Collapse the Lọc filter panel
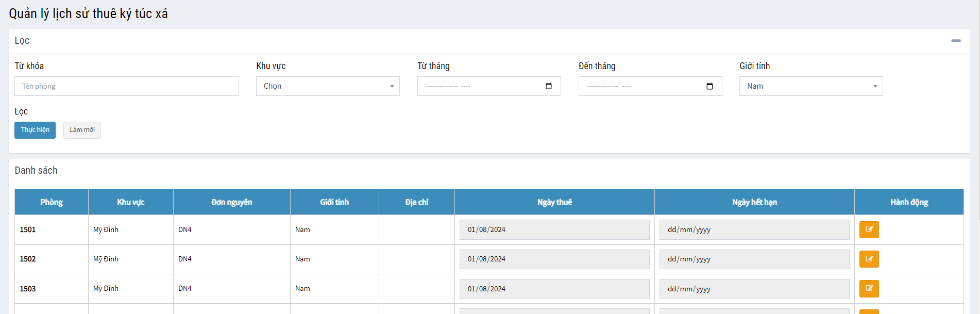The image size is (980, 314). [956, 41]
